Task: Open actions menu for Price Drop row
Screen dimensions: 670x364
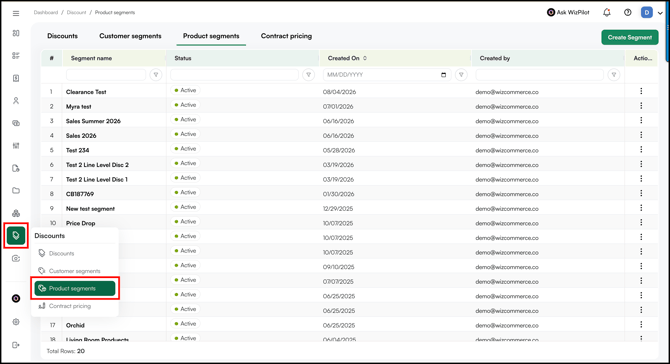Action: pos(641,222)
